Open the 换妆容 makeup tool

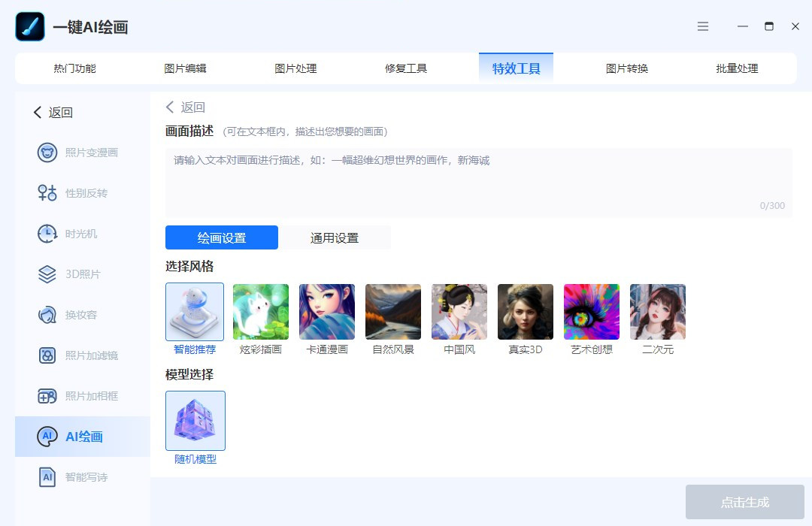[x=79, y=315]
